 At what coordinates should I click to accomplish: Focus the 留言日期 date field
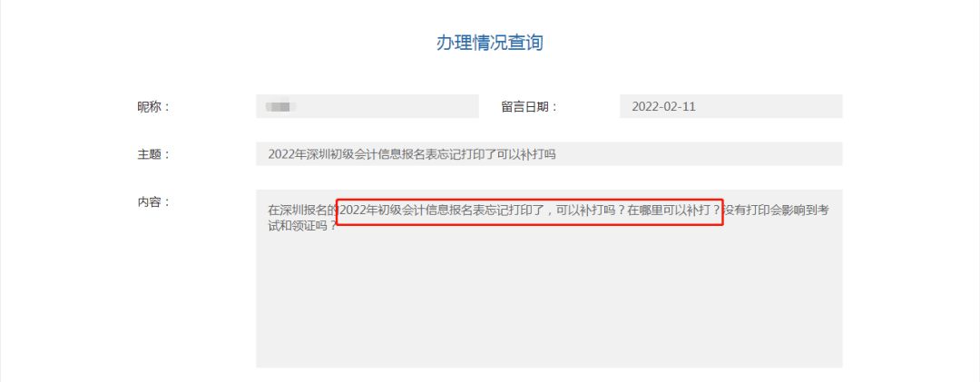click(x=731, y=106)
